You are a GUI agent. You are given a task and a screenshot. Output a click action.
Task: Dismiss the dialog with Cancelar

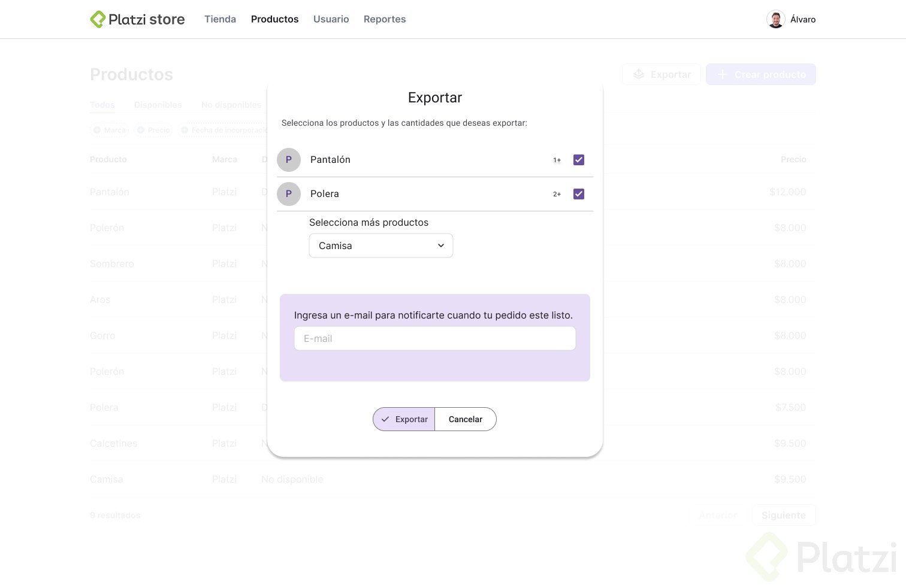[466, 419]
